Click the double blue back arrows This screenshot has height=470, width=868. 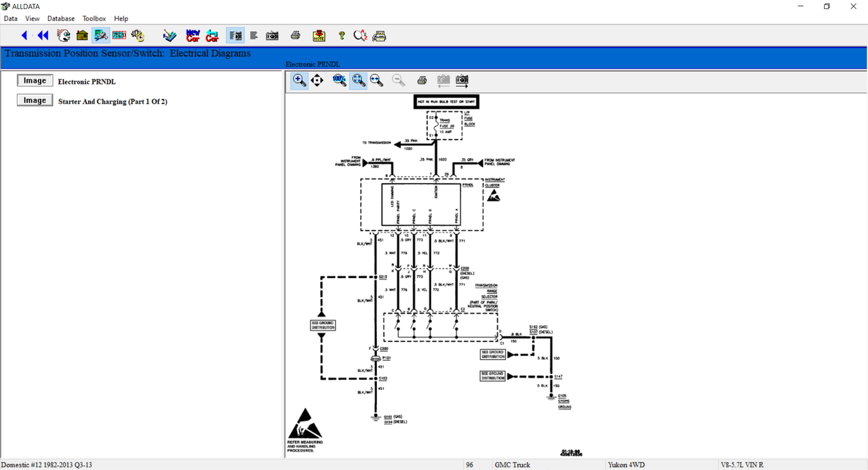point(43,35)
